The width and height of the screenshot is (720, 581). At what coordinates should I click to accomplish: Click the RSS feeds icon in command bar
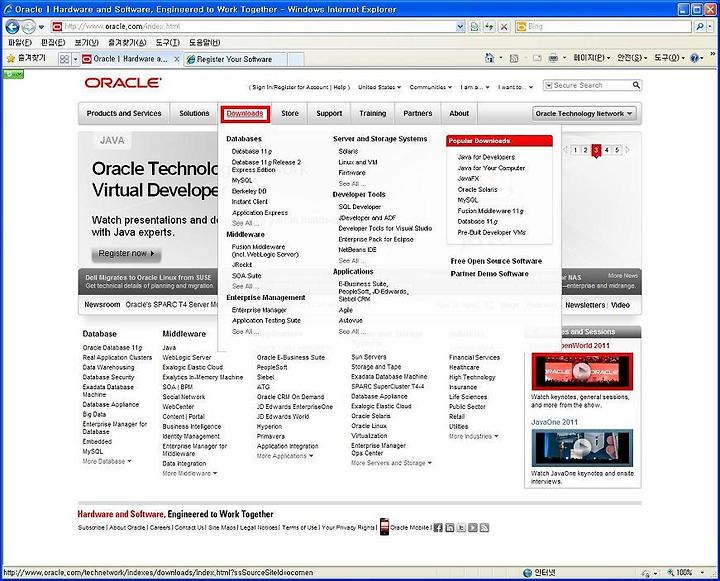(514, 58)
